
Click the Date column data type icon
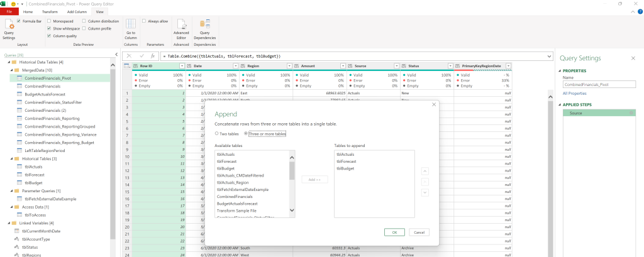189,66
